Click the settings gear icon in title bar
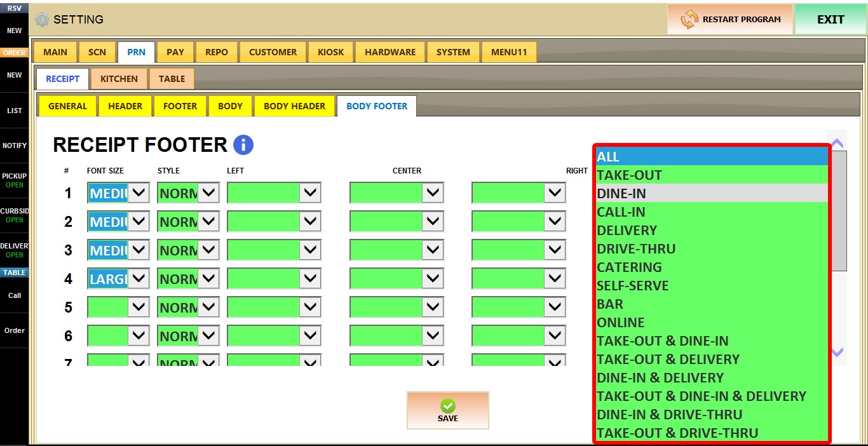This screenshot has width=868, height=446. [42, 20]
